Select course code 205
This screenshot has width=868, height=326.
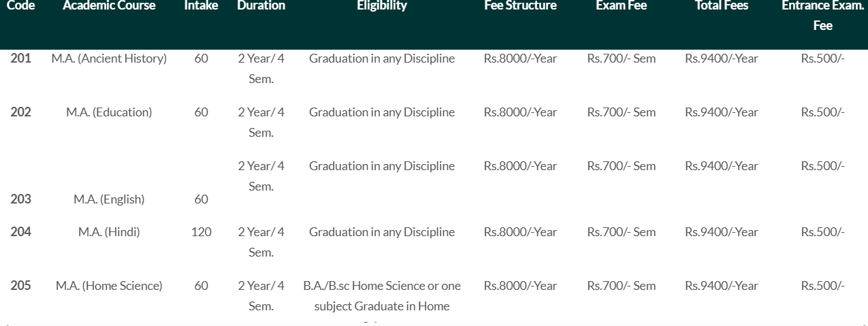(20, 286)
